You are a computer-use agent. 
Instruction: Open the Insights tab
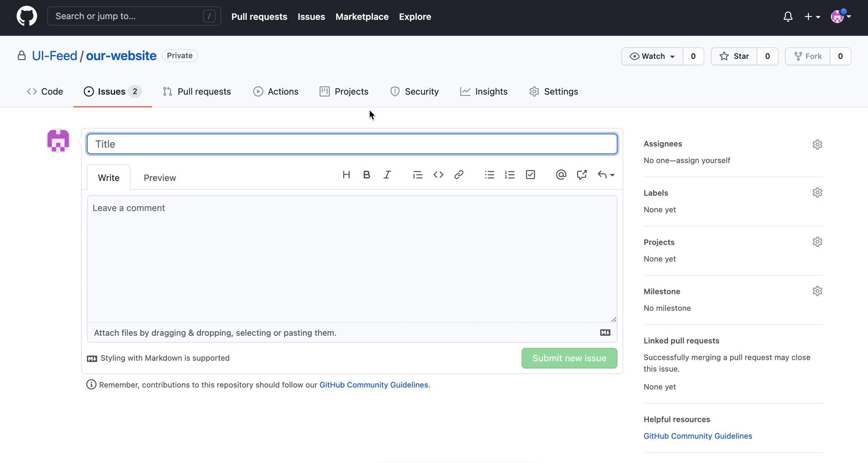pyautogui.click(x=484, y=91)
